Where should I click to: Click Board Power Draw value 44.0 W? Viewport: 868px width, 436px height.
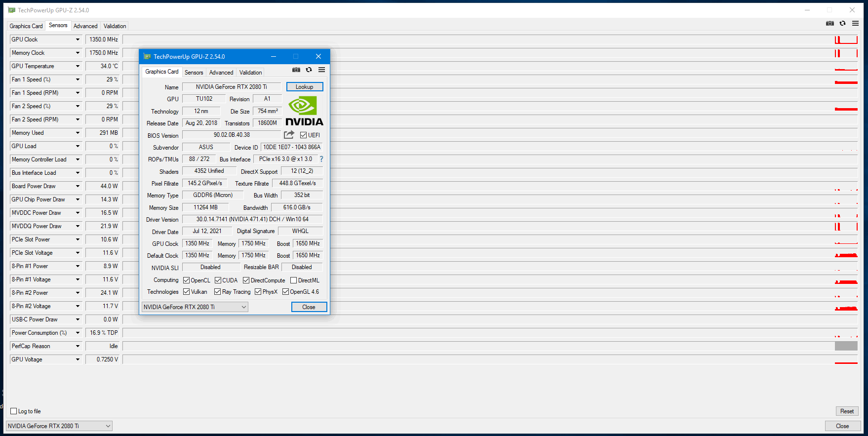[103, 186]
